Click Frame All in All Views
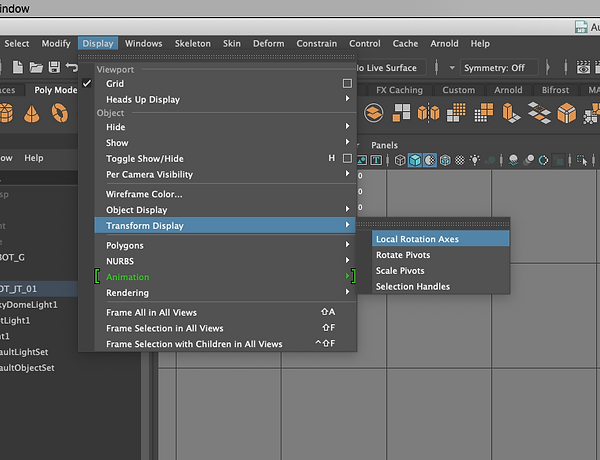 point(225,312)
